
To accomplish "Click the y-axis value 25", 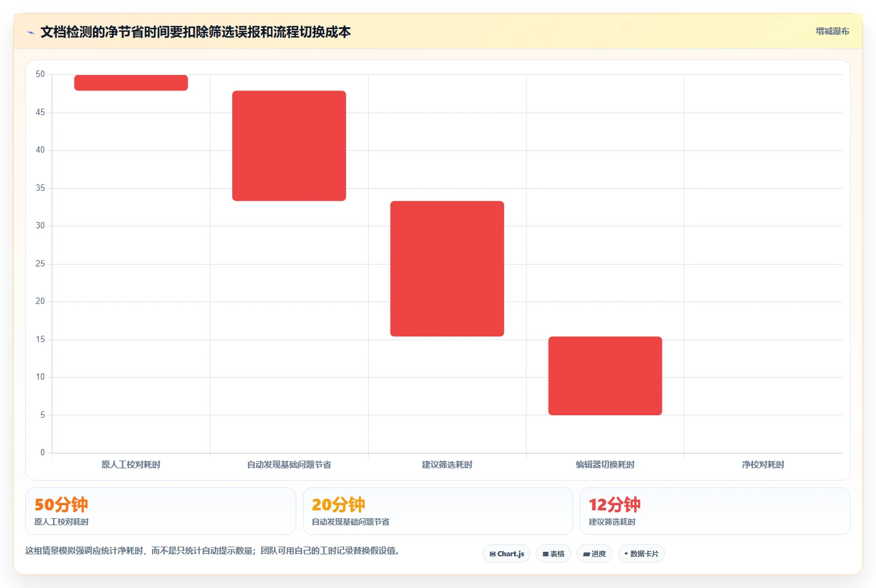I will tap(40, 264).
